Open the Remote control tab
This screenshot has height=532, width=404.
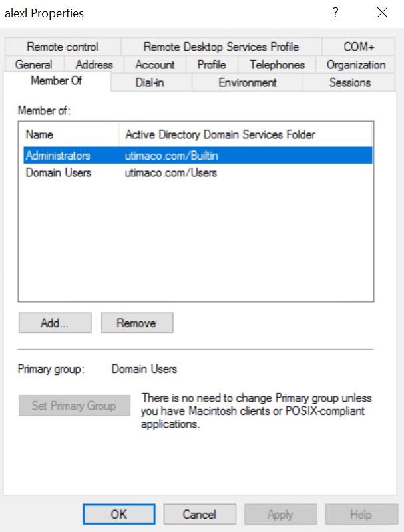point(63,47)
